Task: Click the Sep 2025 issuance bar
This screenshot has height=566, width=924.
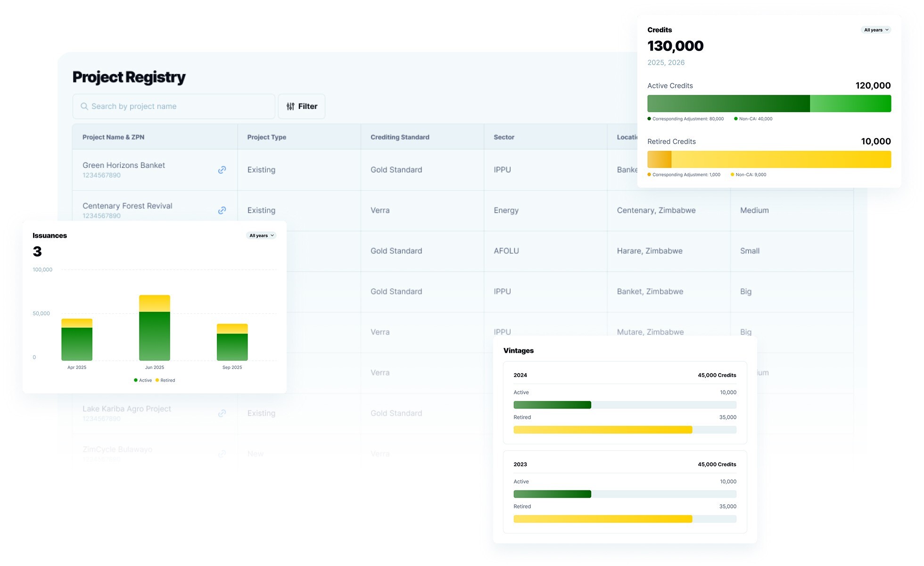Action: (232, 342)
